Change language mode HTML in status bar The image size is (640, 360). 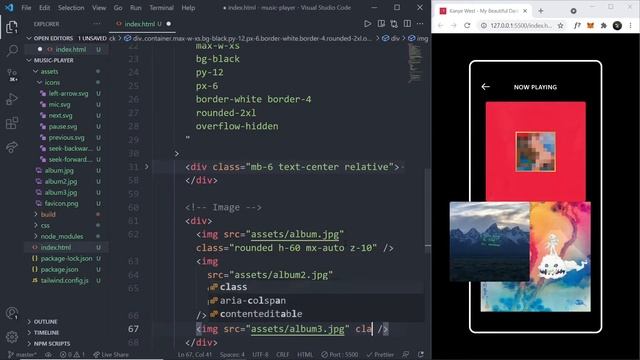[x=305, y=355]
